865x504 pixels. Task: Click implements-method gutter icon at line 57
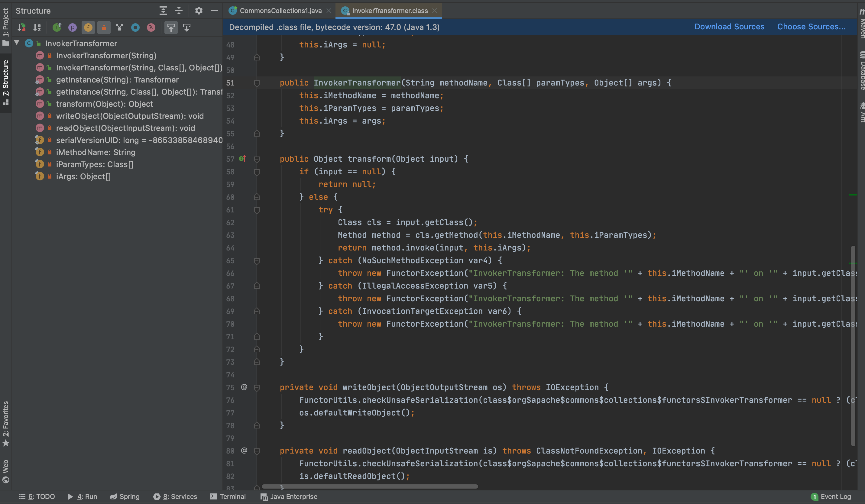click(x=242, y=159)
